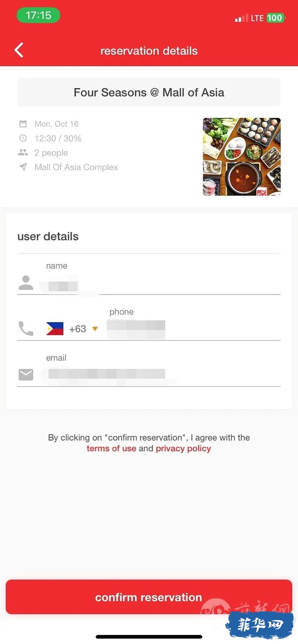The image size is (298, 644).
Task: Open the hotpot food thumbnail image
Action: (242, 157)
